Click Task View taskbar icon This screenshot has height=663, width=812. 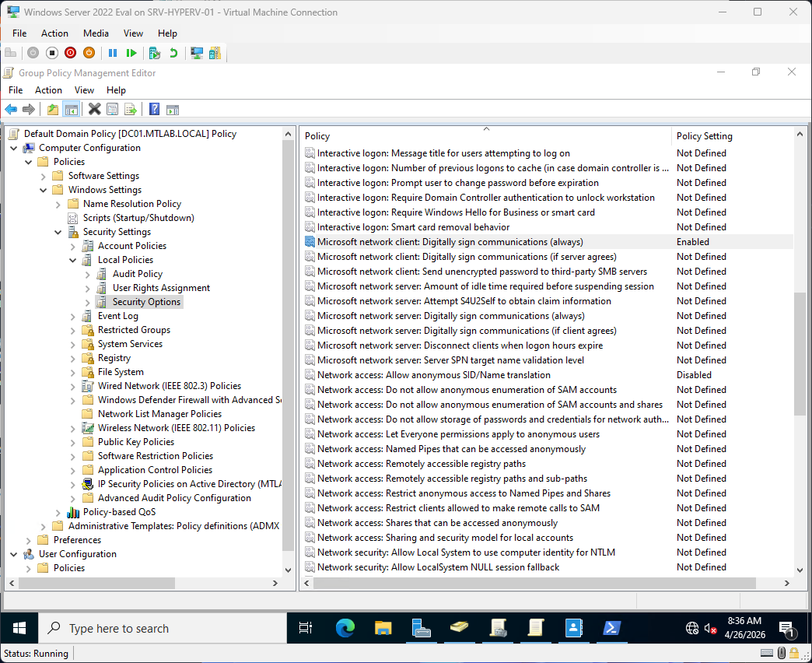[306, 628]
